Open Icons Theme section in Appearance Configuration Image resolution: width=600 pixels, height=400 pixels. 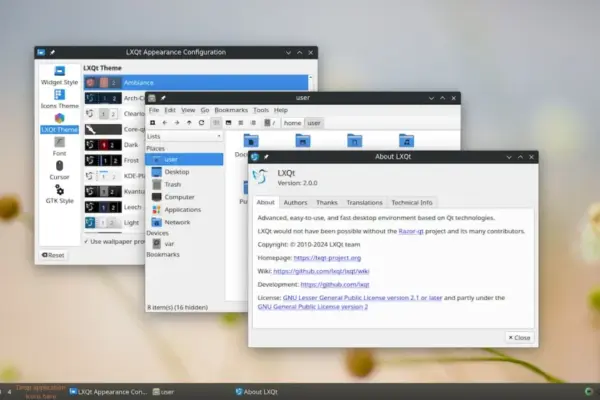tap(59, 99)
